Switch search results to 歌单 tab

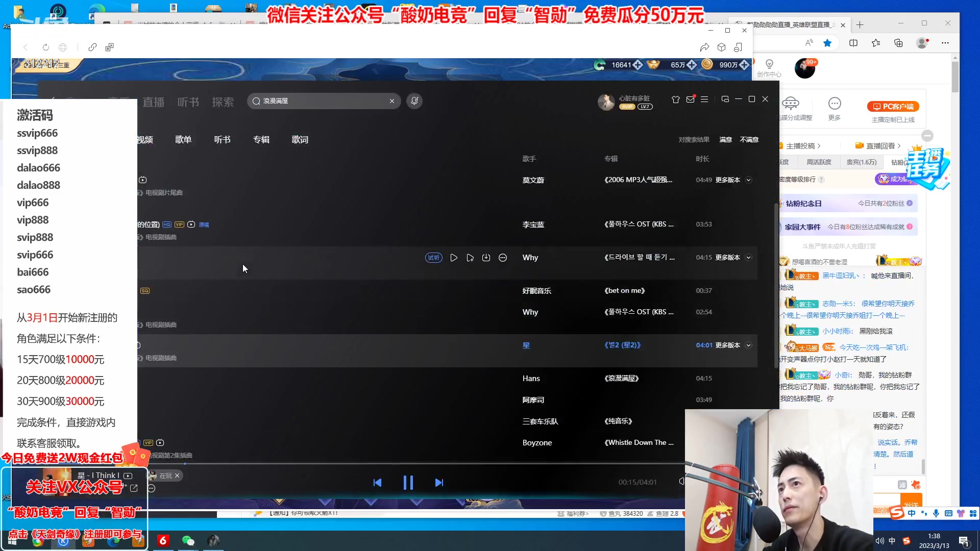tap(183, 140)
